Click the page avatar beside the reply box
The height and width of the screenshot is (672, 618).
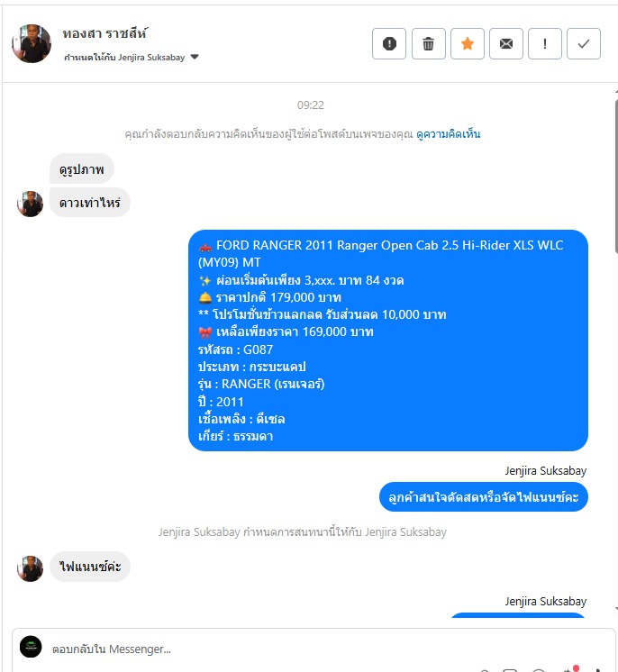pos(31,647)
